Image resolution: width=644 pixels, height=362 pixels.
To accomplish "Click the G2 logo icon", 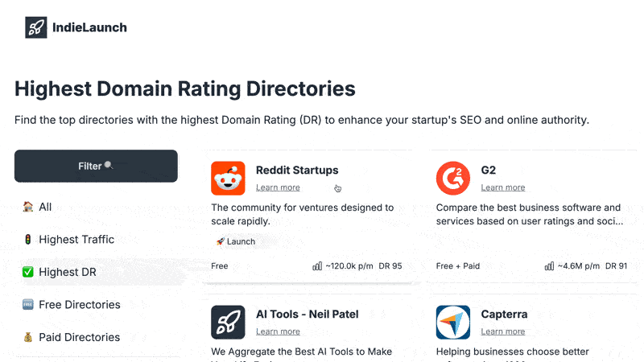I will click(x=452, y=179).
